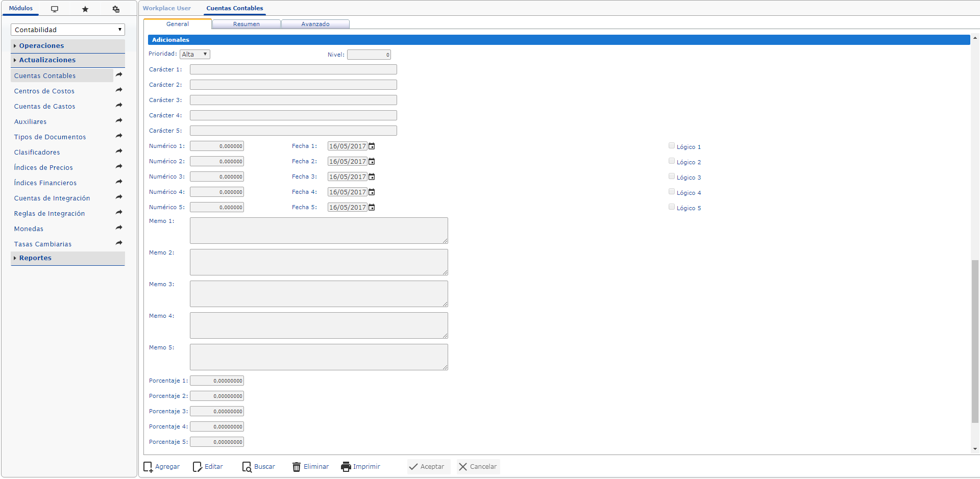Expand the Reportes section
The height and width of the screenshot is (479, 980).
coord(68,258)
